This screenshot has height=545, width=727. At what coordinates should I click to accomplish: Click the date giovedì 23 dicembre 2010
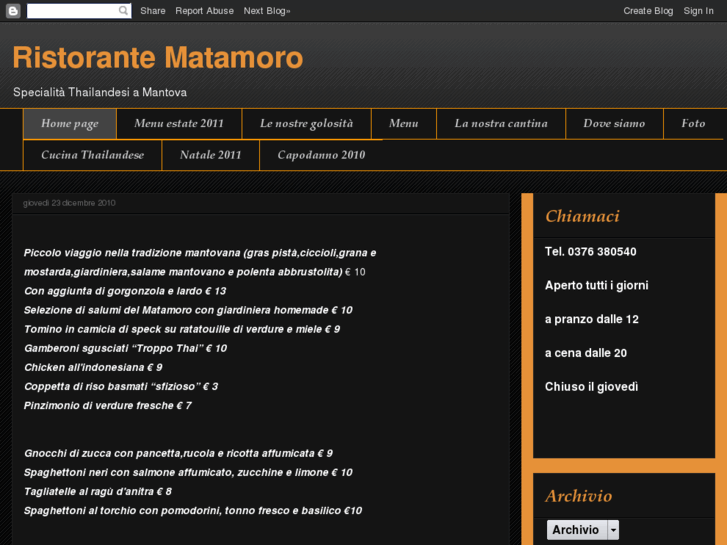(x=69, y=203)
